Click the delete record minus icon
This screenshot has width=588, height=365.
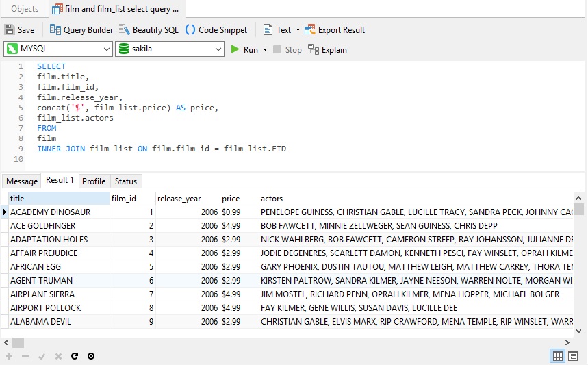point(25,356)
